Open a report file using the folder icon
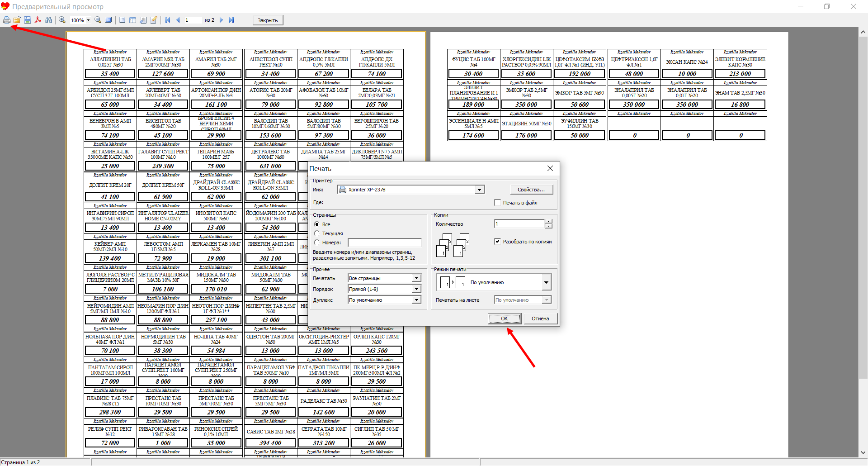This screenshot has width=868, height=466. pyautogui.click(x=17, y=20)
